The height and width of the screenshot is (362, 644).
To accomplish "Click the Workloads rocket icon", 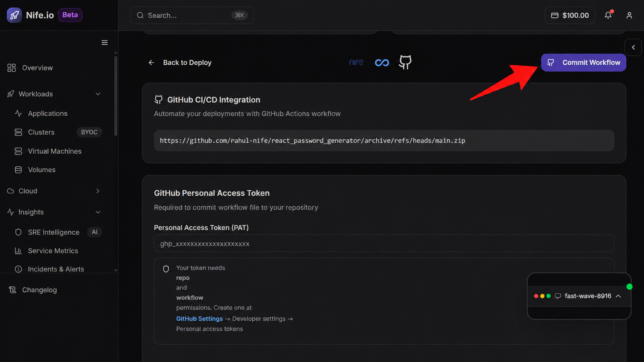I will pyautogui.click(x=10, y=94).
